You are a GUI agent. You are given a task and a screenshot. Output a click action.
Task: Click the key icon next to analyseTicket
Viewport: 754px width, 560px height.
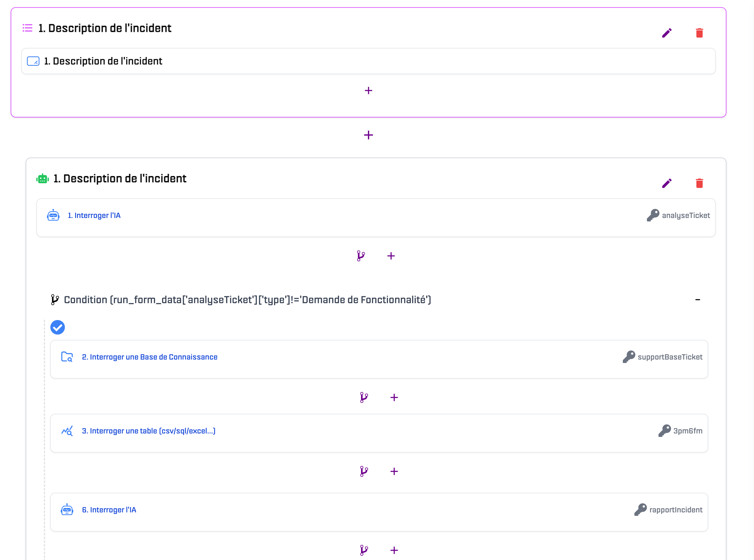click(653, 215)
